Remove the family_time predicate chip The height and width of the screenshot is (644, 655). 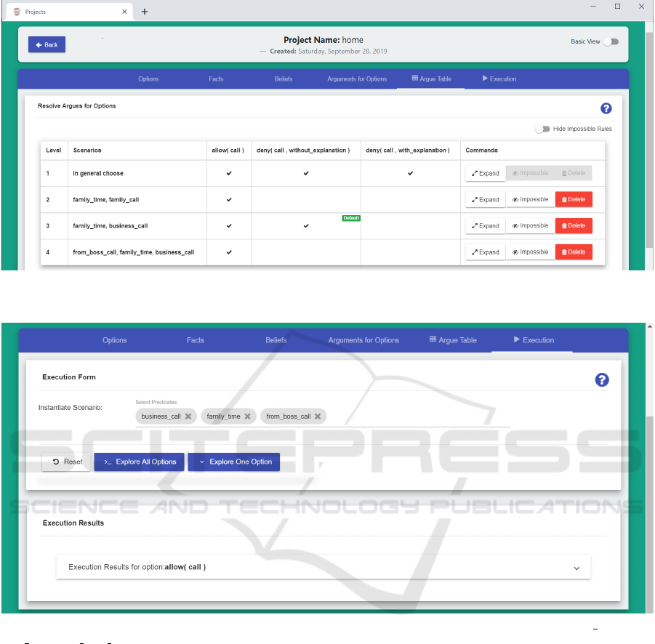[247, 416]
